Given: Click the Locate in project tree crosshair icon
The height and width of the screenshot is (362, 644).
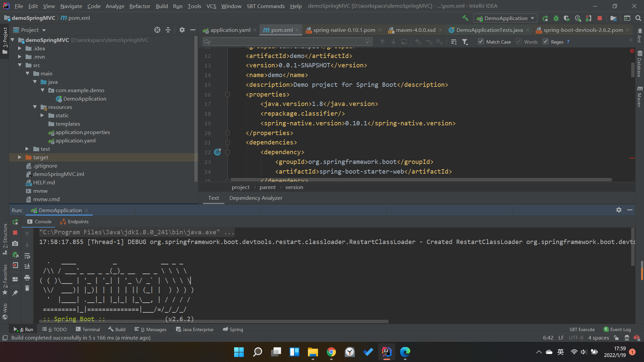Looking at the screenshot, I should pos(157,30).
